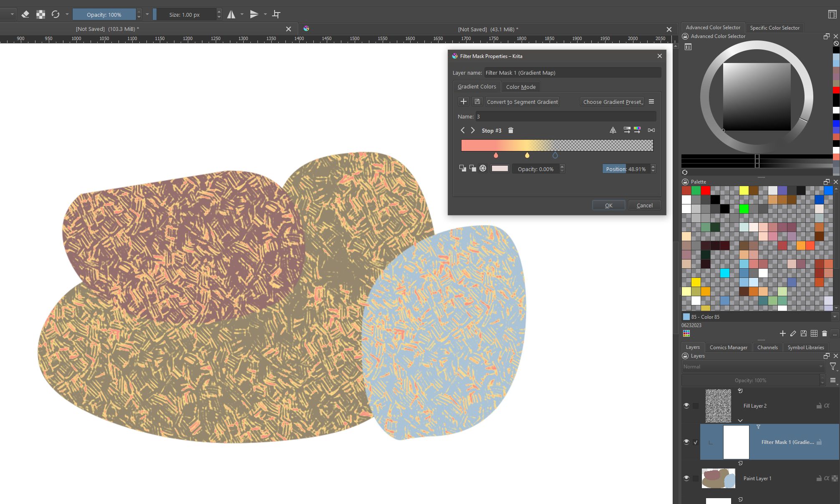
Task: Click the distribute stops evenly icon
Action: point(651,131)
